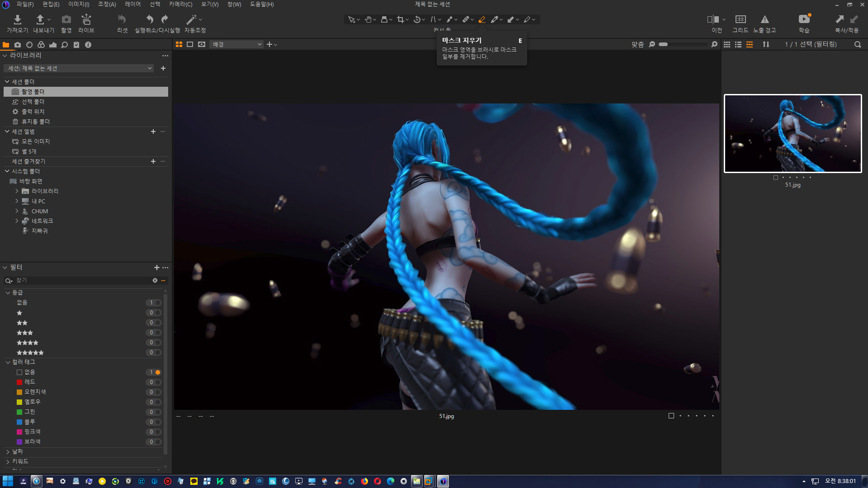Expand the 내 PC tree node

(17, 201)
